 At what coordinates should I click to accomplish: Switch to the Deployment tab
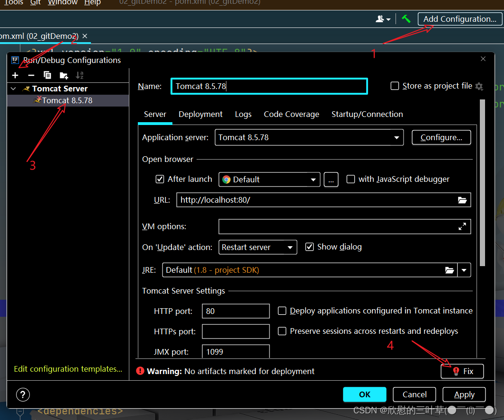200,115
